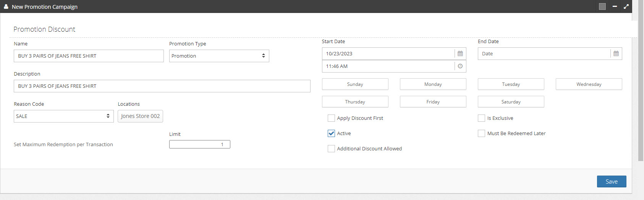This screenshot has height=200, width=644.
Task: Click the Promotion Discount heading
Action: click(x=44, y=29)
